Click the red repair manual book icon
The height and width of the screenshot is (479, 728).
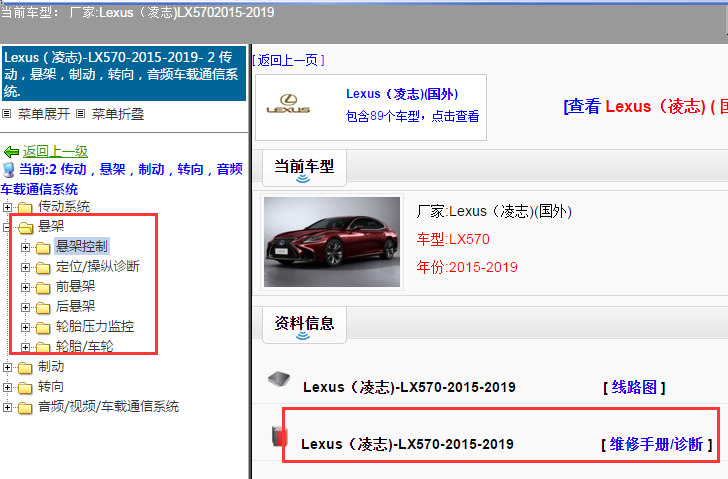[x=279, y=436]
